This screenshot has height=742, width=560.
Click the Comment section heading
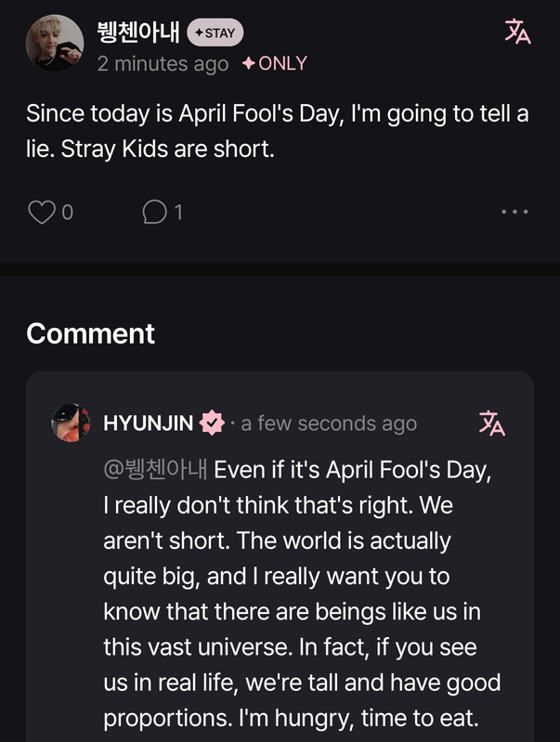click(x=91, y=333)
